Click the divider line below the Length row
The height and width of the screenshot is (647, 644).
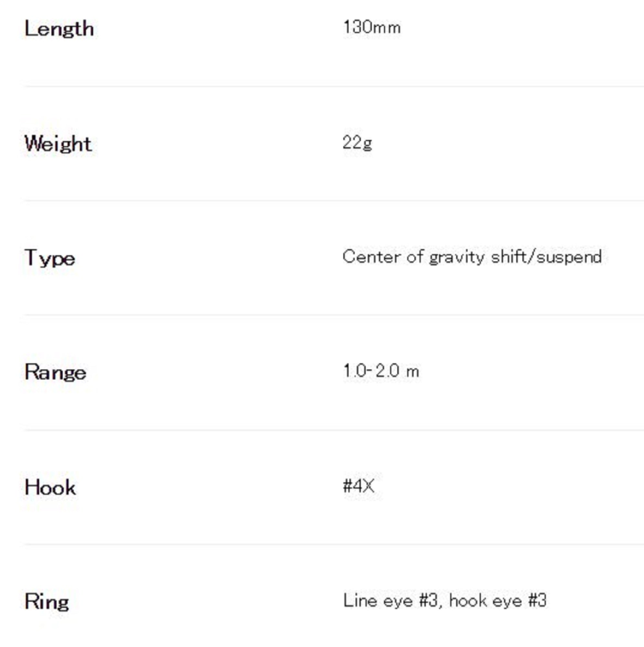(x=334, y=86)
